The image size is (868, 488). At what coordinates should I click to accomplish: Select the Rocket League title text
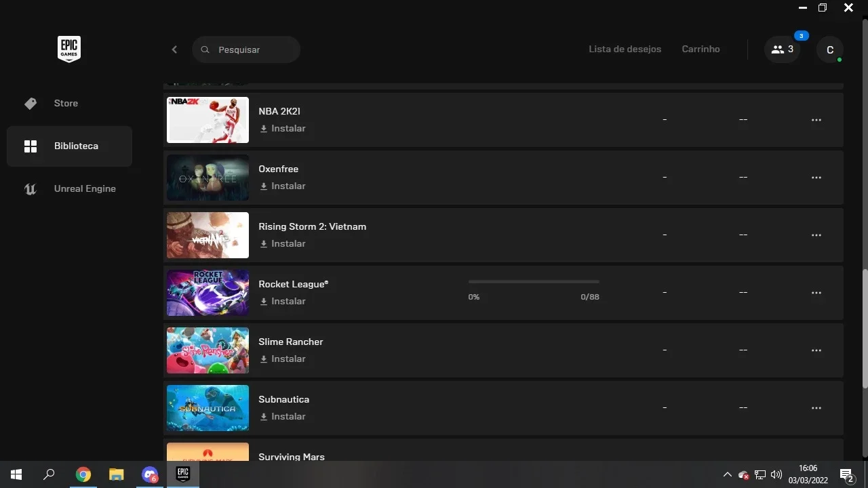point(294,285)
